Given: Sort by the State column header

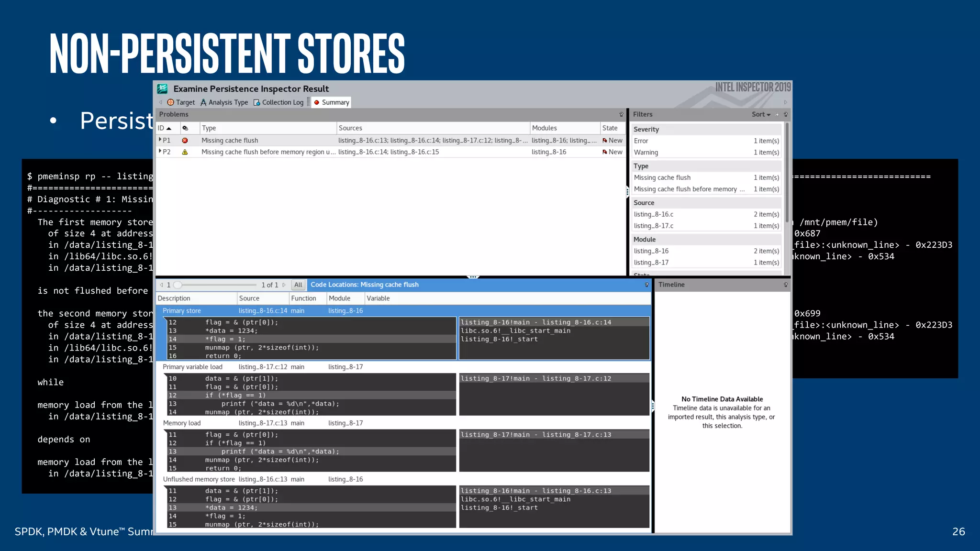Looking at the screenshot, I should click(612, 128).
